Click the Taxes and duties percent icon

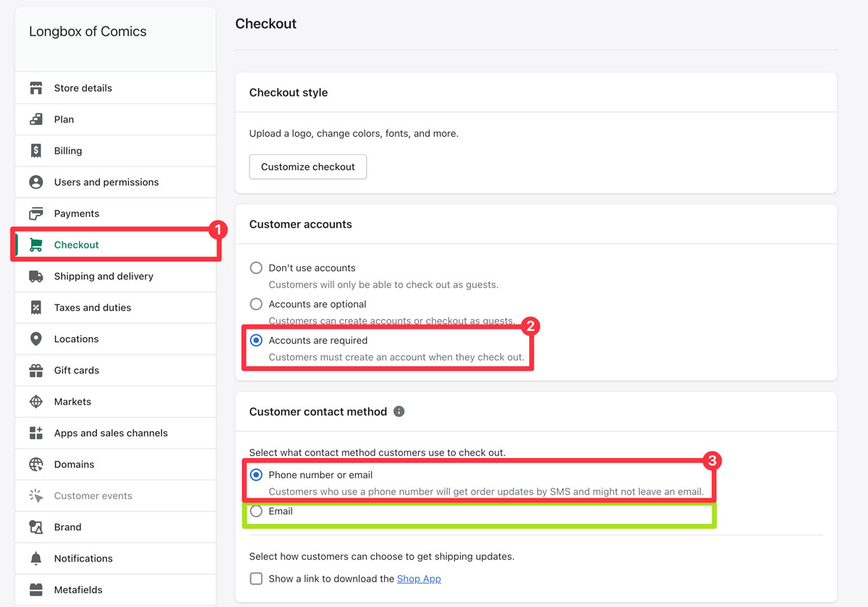click(35, 307)
